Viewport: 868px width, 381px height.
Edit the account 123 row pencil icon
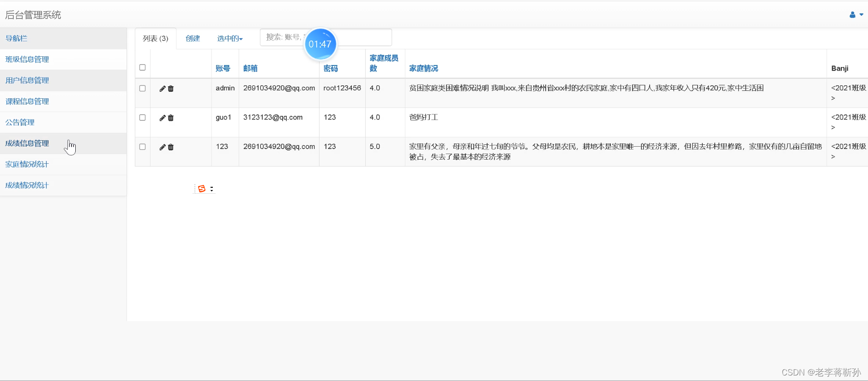163,147
